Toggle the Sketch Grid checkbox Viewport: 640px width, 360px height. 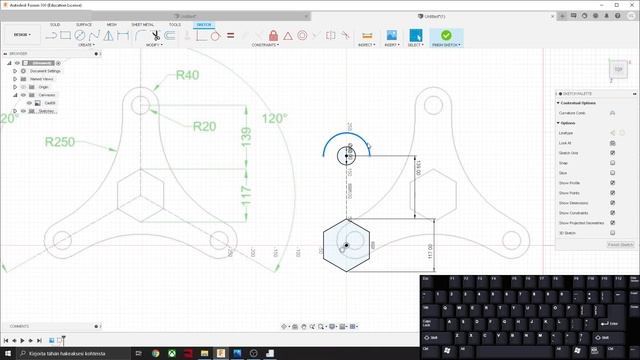[x=612, y=153]
